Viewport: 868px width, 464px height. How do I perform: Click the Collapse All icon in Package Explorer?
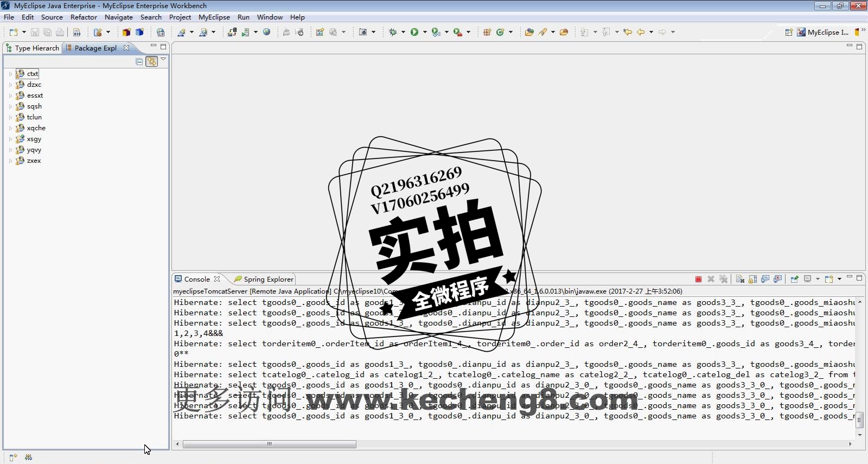click(139, 61)
